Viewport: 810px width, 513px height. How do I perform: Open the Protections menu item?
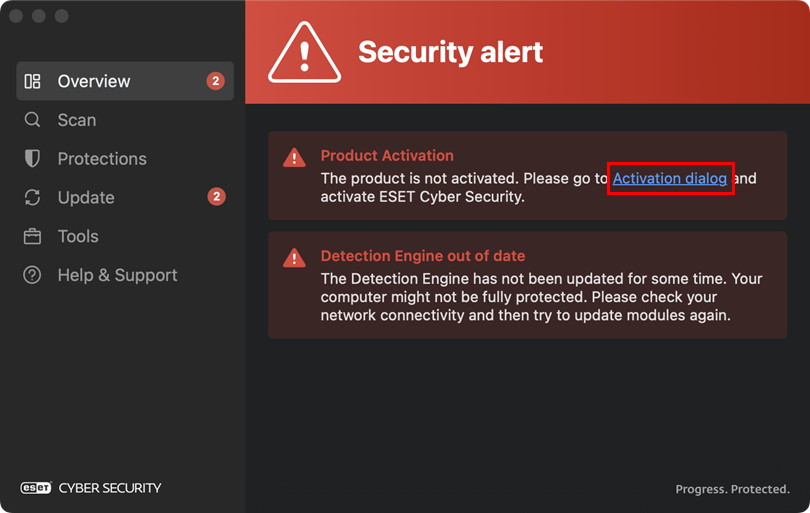coord(102,159)
